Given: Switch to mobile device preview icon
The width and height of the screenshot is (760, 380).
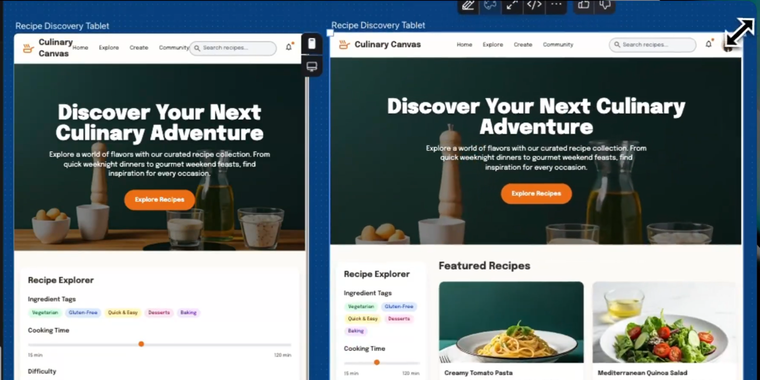Looking at the screenshot, I should (x=312, y=44).
